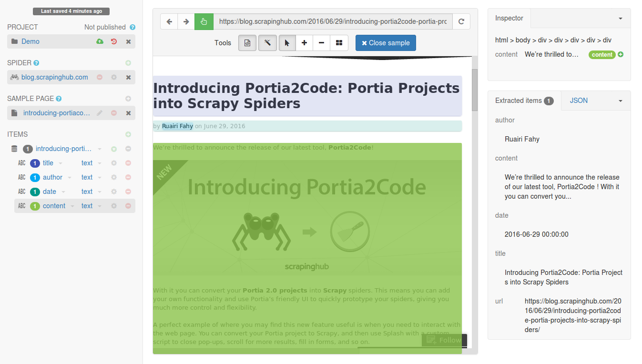The width and height of the screenshot is (642, 364).
Task: Open settings for the date field
Action: [114, 192]
